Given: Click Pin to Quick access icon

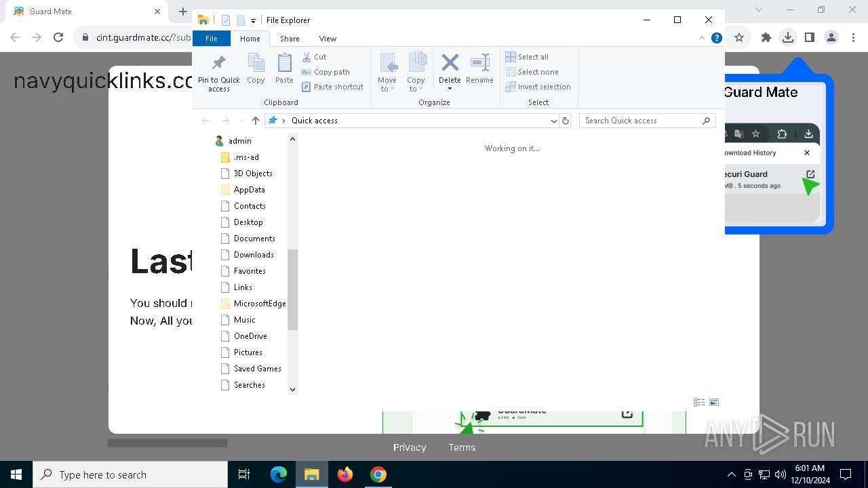Looking at the screenshot, I should (x=218, y=64).
